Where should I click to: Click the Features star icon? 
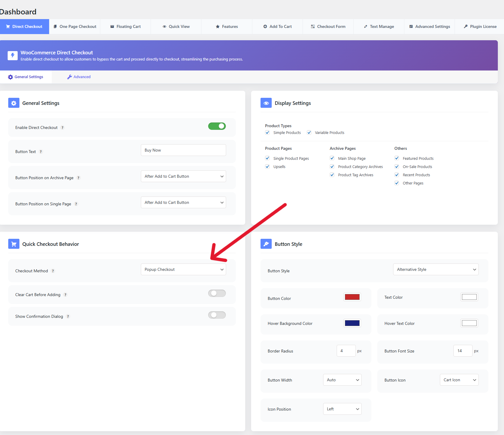click(x=218, y=26)
